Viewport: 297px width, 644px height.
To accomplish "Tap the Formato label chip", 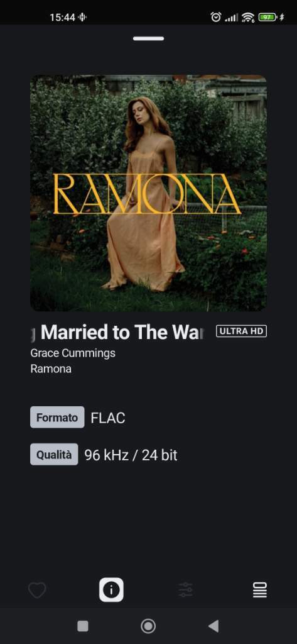I will [57, 418].
